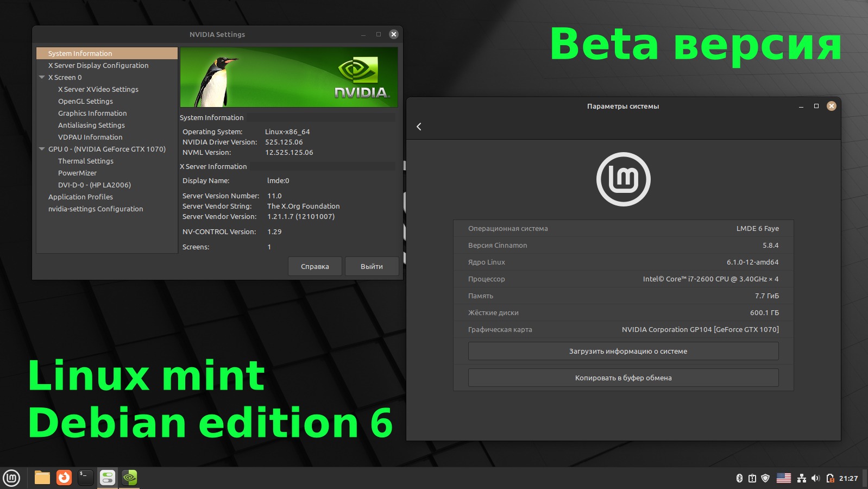The height and width of the screenshot is (489, 868).
Task: Maximize the Параметры системы window
Action: tap(816, 106)
